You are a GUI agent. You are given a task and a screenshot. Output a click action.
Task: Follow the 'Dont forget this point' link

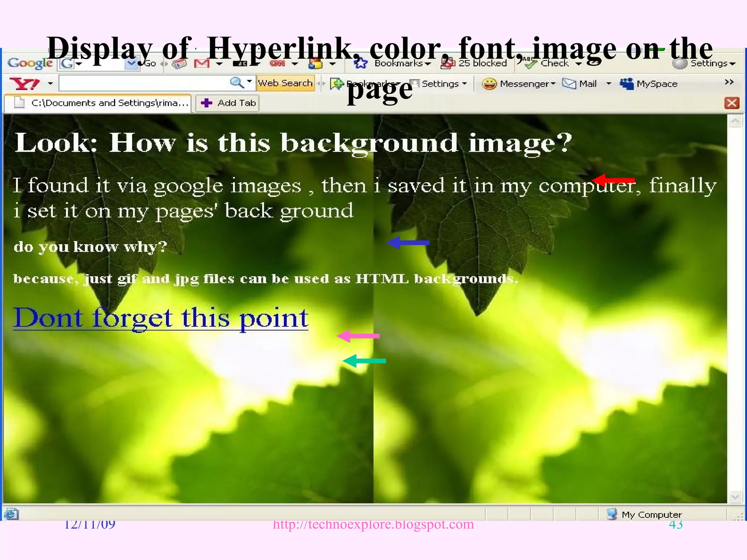(x=160, y=318)
